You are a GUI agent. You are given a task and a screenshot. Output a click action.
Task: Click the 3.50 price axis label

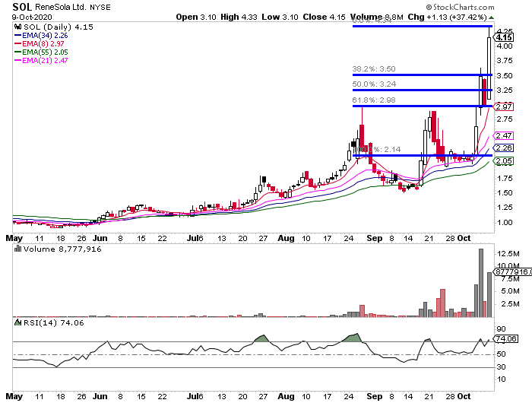(505, 76)
